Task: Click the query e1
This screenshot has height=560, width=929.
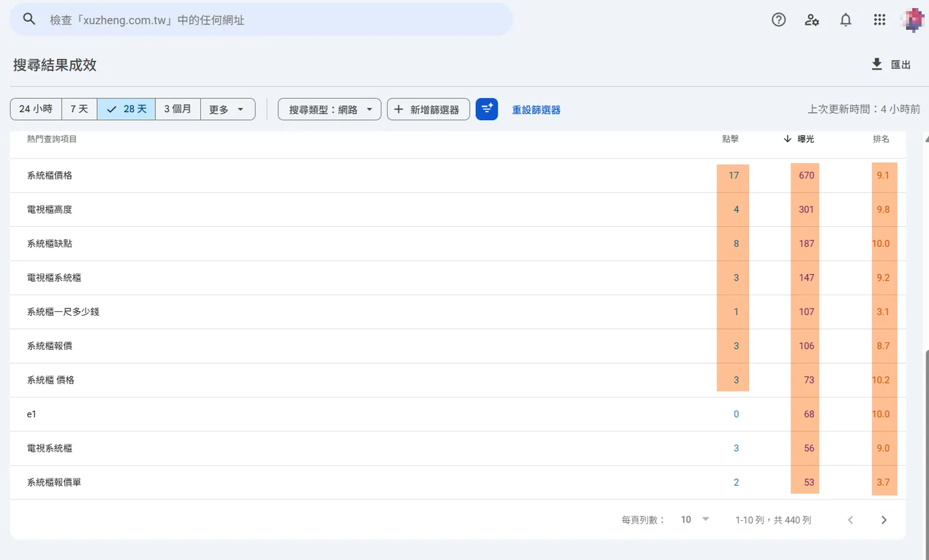Action: coord(32,414)
